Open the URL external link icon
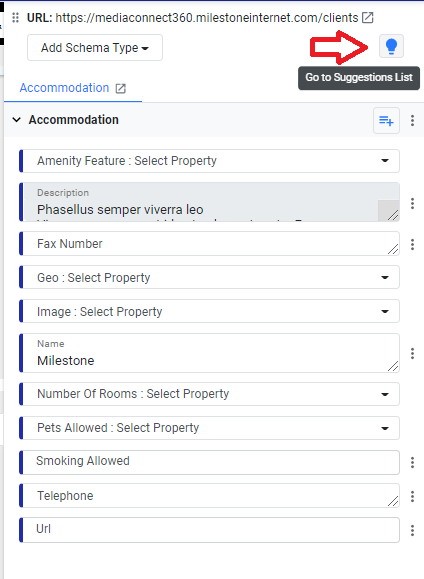Viewport: 424px width, 579px height. 367,17
